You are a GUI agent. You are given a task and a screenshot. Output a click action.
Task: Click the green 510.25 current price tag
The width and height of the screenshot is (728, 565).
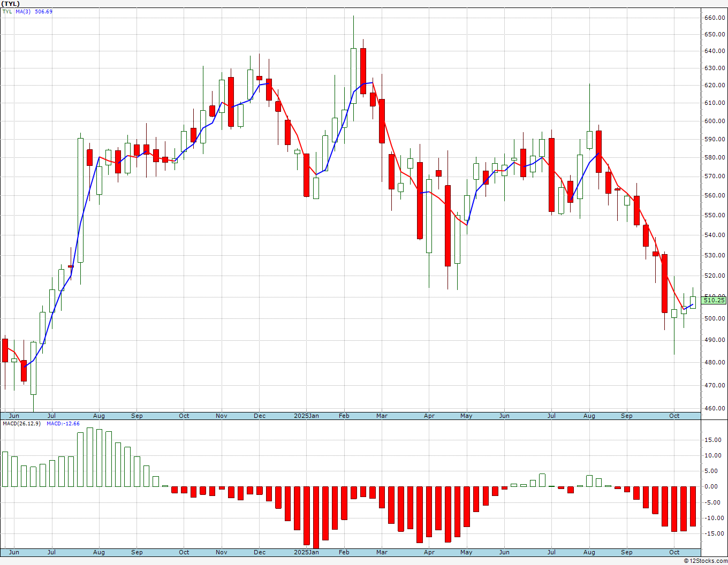[x=714, y=300]
